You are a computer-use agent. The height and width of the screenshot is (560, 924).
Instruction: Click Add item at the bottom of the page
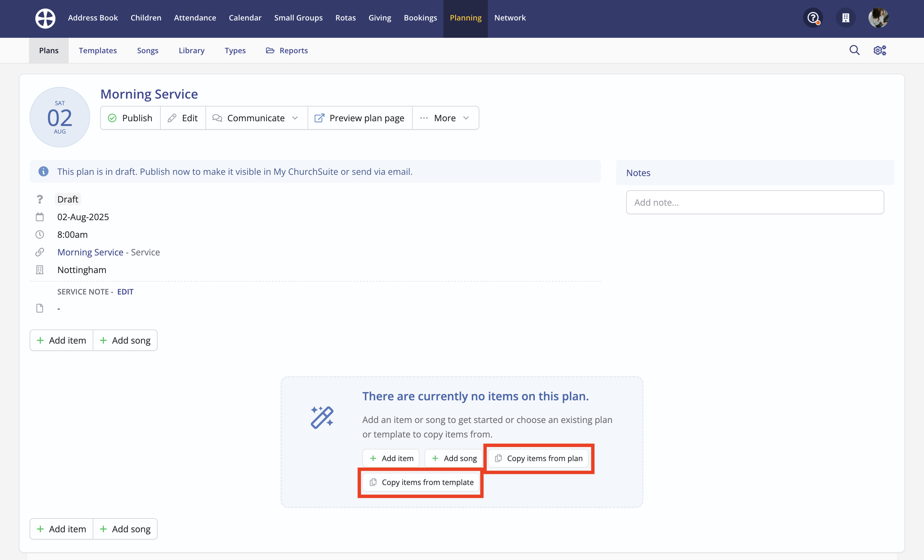61,529
